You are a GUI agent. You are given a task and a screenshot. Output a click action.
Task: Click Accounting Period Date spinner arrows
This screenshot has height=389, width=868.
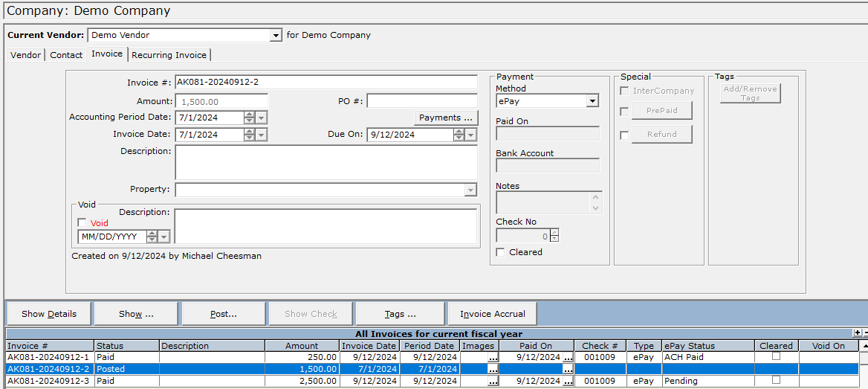pos(249,118)
